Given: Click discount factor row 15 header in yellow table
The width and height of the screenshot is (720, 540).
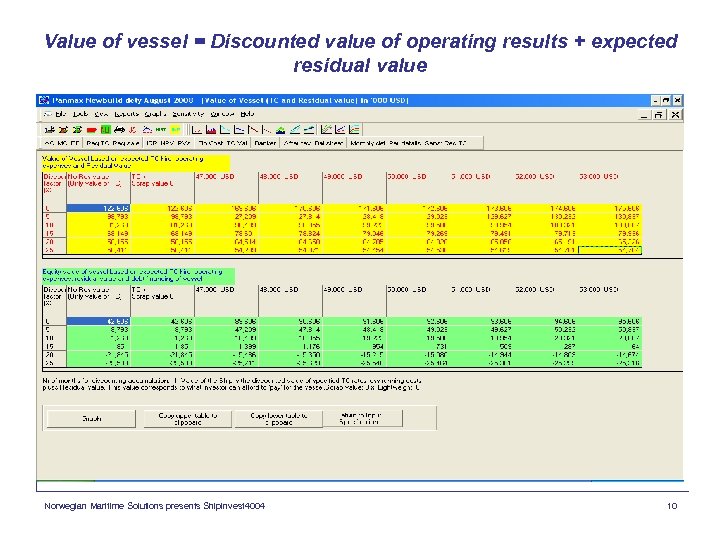Looking at the screenshot, I should click(54, 233).
